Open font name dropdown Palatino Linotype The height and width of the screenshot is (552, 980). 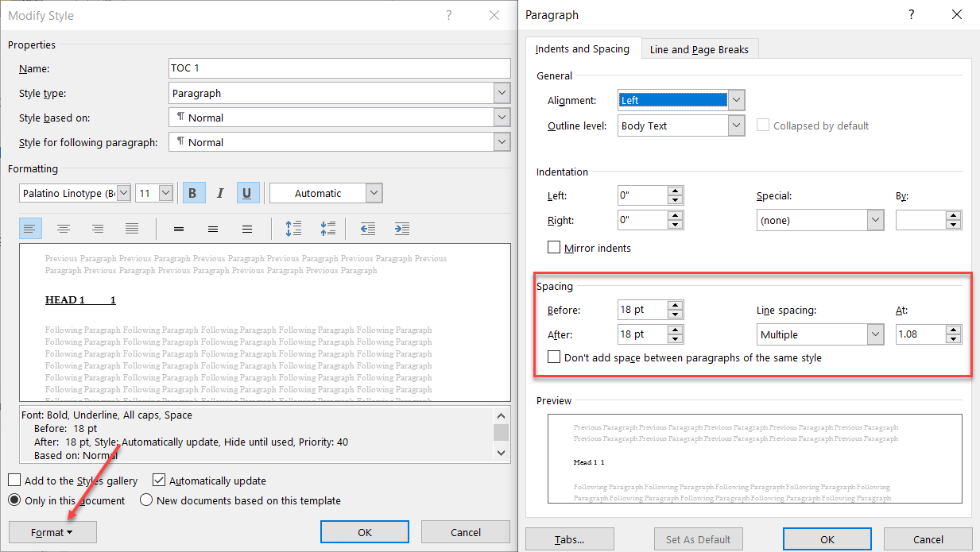tap(124, 193)
